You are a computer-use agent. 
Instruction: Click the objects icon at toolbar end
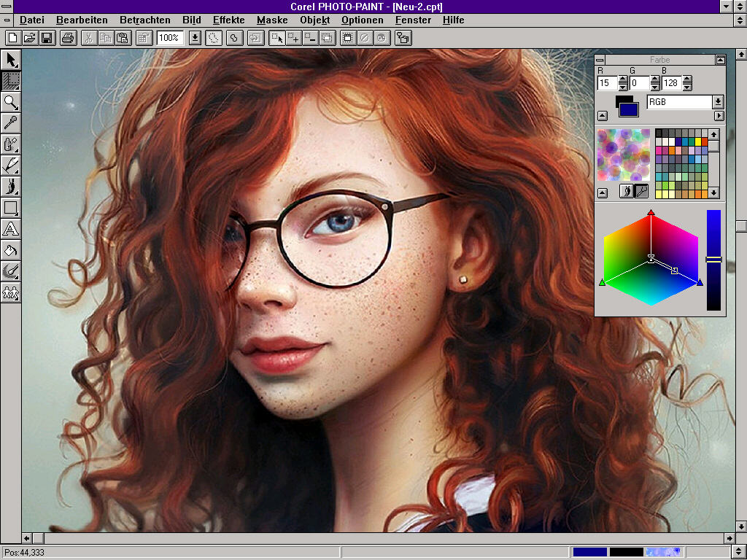pyautogui.click(x=403, y=38)
